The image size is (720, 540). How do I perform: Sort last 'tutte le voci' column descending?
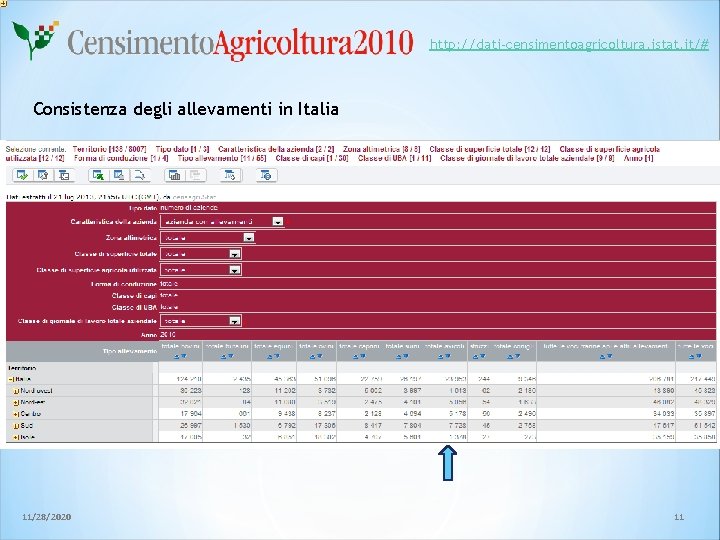[x=698, y=356]
